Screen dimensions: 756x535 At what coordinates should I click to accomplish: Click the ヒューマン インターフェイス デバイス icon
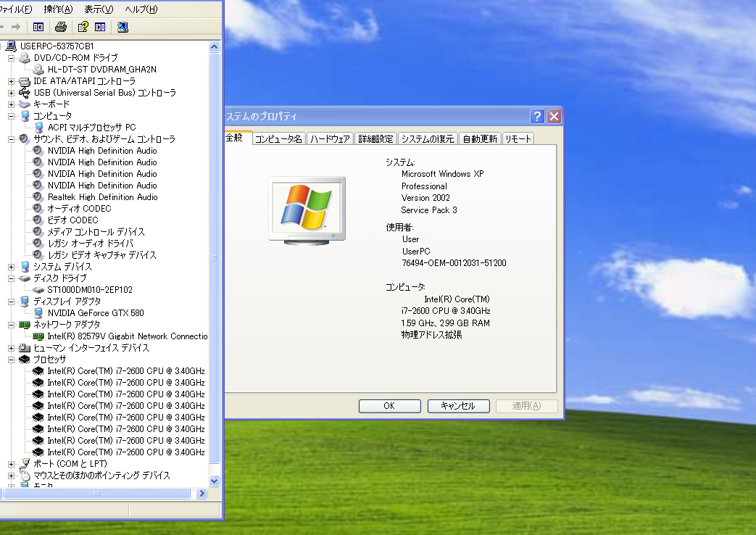point(25,348)
